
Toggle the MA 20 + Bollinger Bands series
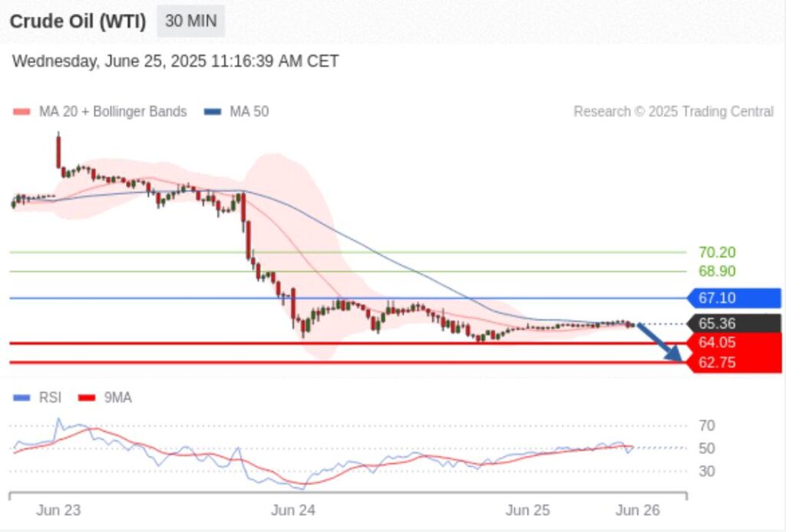[112, 112]
